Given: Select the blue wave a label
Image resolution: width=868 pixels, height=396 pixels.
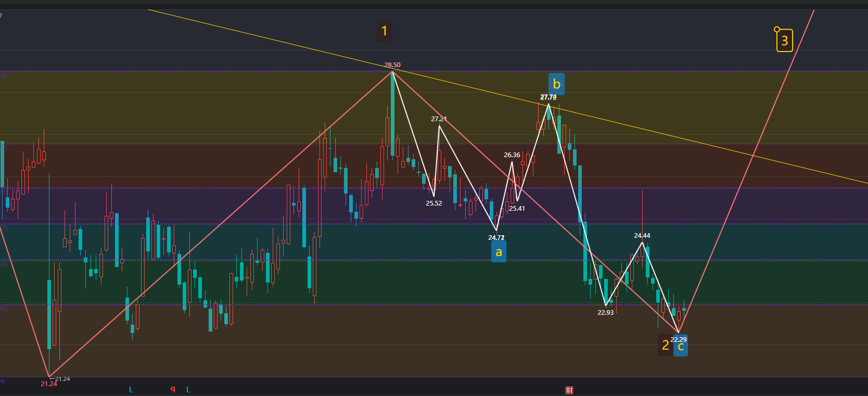Looking at the screenshot, I should click(499, 252).
